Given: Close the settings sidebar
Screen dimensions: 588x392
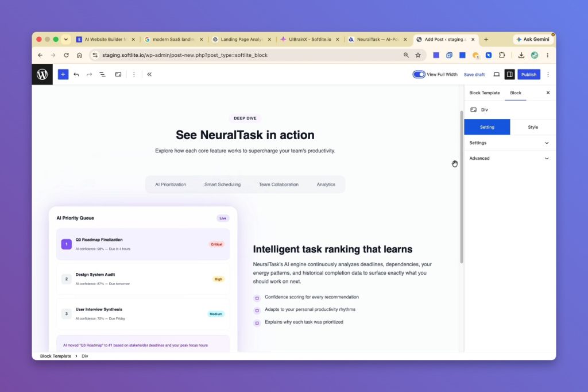Looking at the screenshot, I should click(548, 93).
